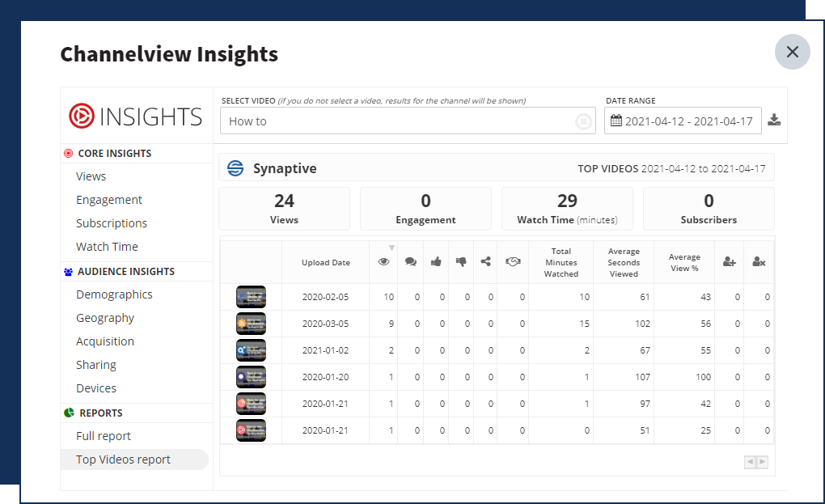Image resolution: width=825 pixels, height=504 pixels.
Task: Click the Synaptive channel name
Action: pyautogui.click(x=285, y=168)
